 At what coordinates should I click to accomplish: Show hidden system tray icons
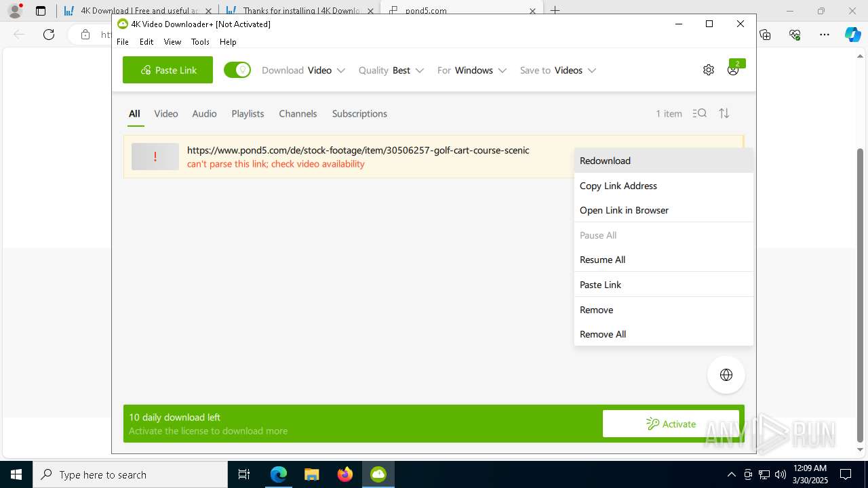point(731,474)
